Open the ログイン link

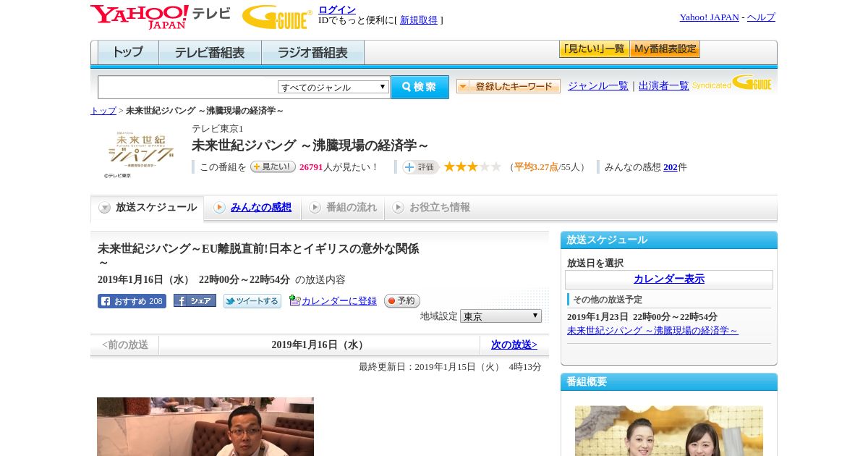click(x=337, y=9)
